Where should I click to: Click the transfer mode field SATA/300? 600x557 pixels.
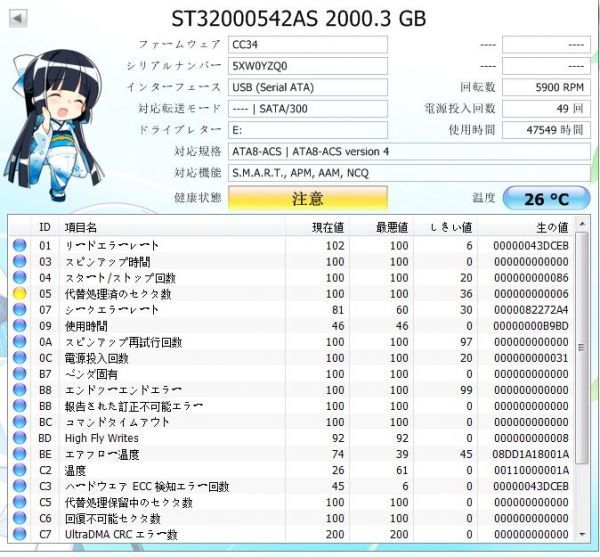(x=308, y=109)
